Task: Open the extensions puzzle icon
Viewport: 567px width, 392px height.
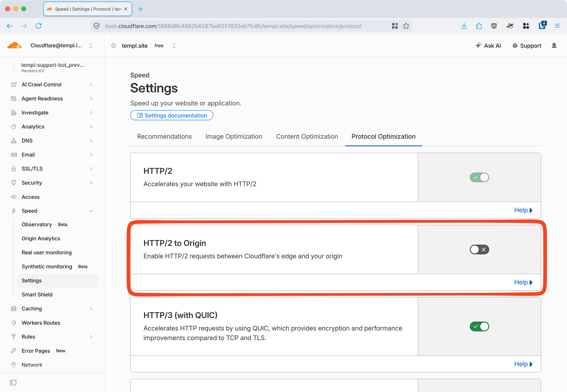Action: point(479,26)
